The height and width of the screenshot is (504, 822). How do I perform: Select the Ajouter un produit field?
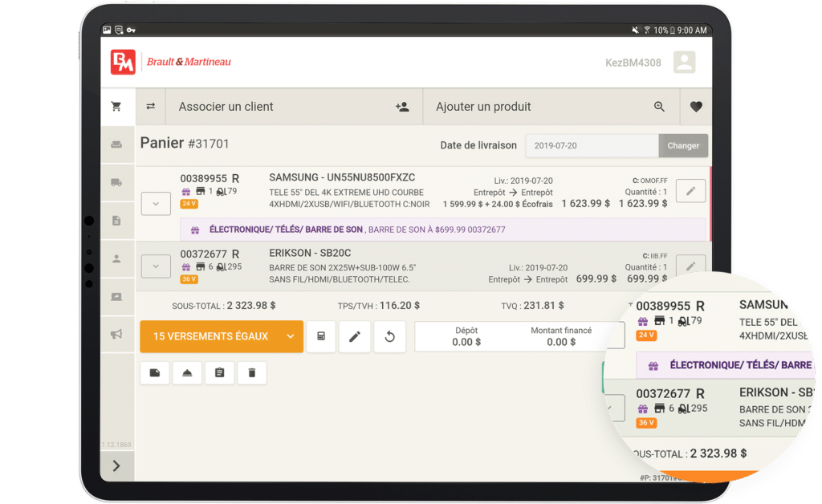pos(551,107)
